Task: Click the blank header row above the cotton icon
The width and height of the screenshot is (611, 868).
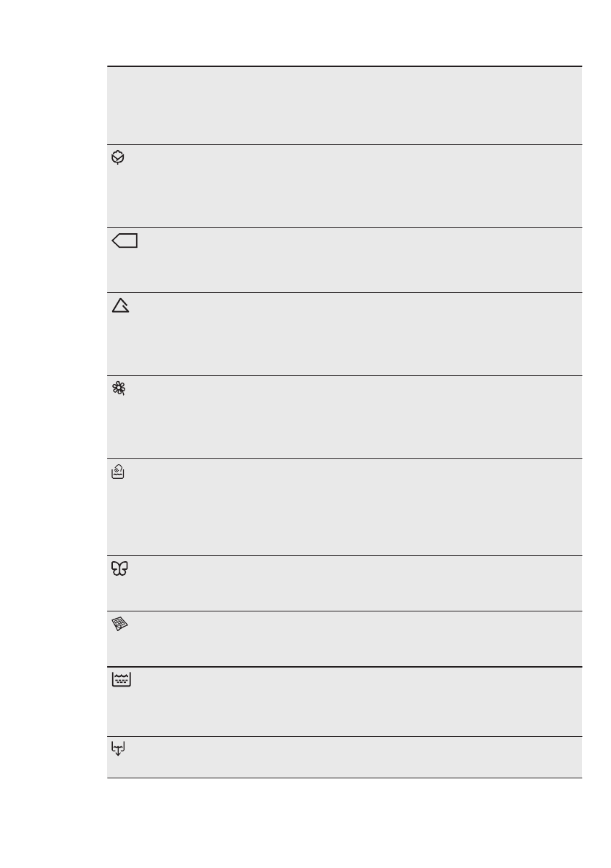Action: pyautogui.click(x=344, y=106)
